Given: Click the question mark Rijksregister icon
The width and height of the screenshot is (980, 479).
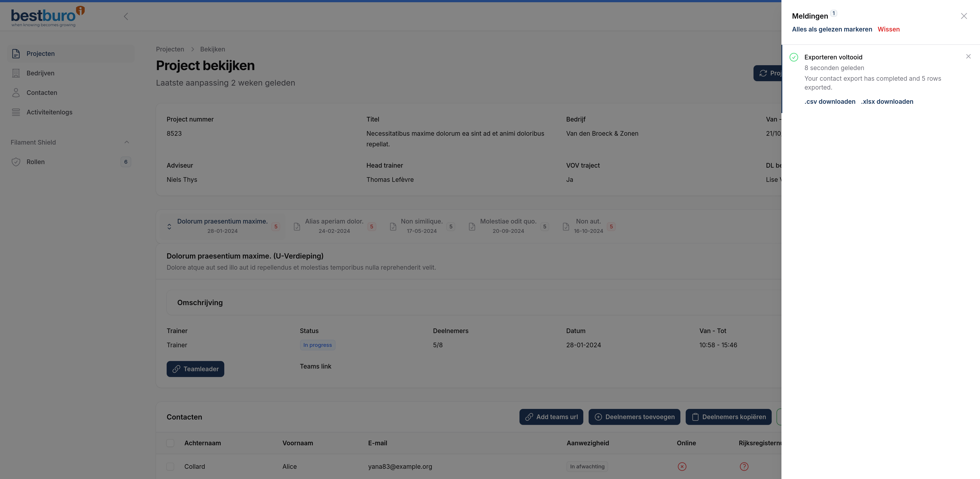Looking at the screenshot, I should pos(744,466).
